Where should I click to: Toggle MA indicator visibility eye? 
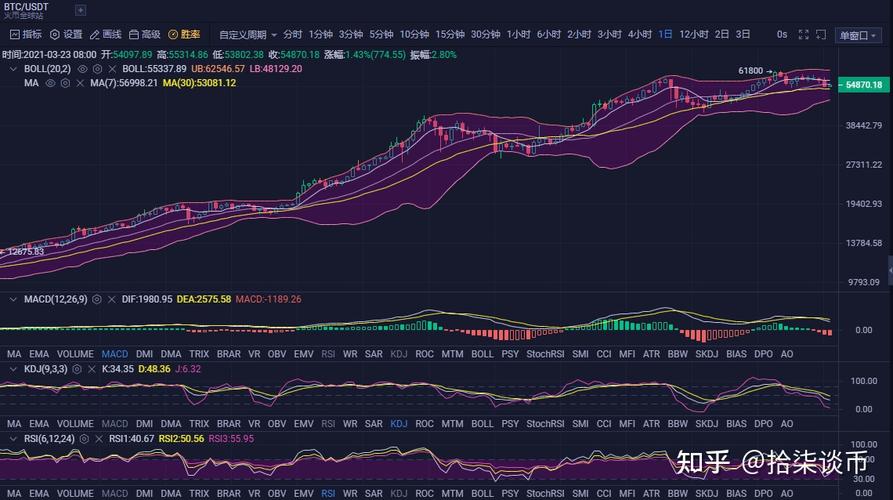(50, 83)
